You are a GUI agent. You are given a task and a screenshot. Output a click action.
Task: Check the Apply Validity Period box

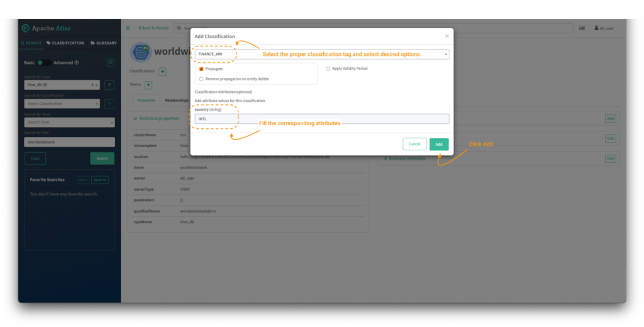(x=328, y=69)
